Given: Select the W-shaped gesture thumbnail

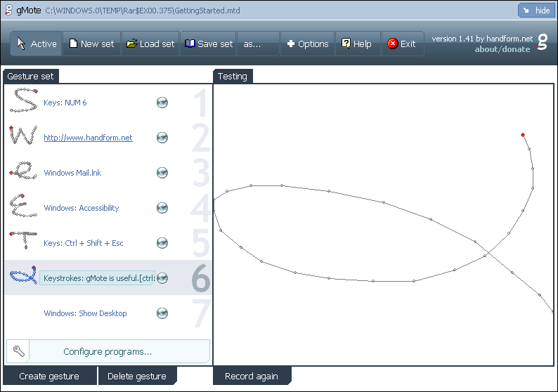Looking at the screenshot, I should (23, 136).
